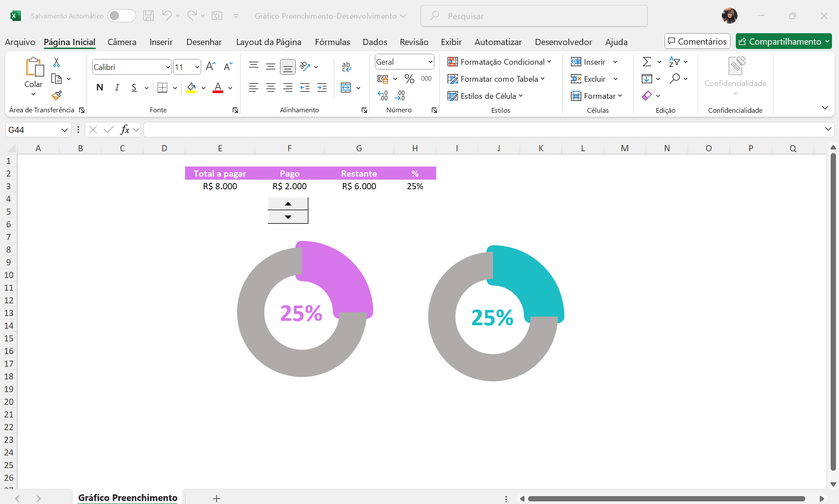
Task: Open Formatação Condicional dropdown
Action: tap(499, 62)
